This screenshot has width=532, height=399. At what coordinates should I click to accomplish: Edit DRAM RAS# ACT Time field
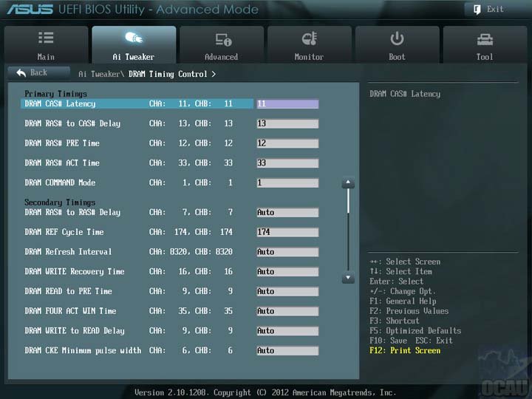[287, 163]
